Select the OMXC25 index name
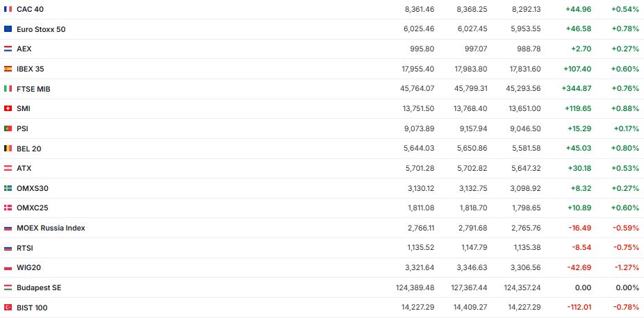 (x=32, y=208)
